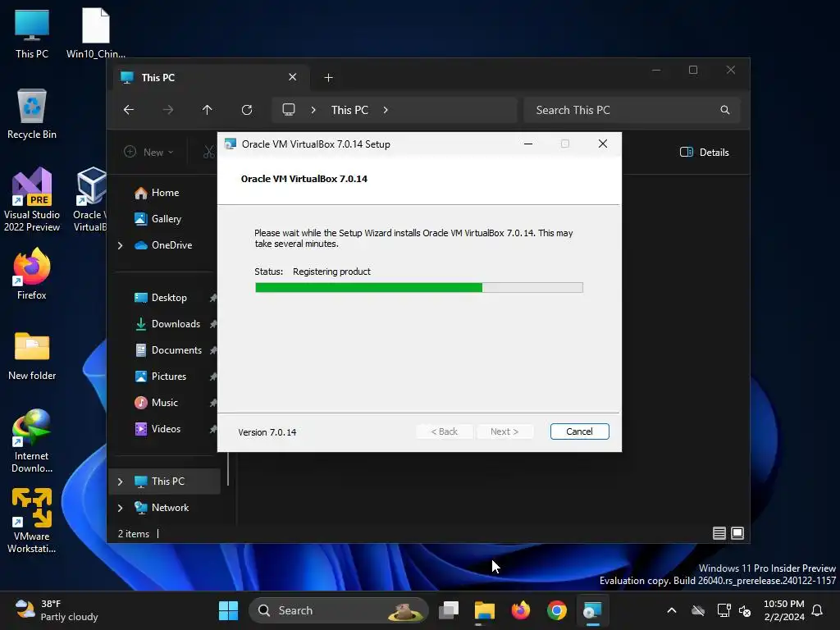
Task: Click the Search This PC field
Action: click(632, 110)
